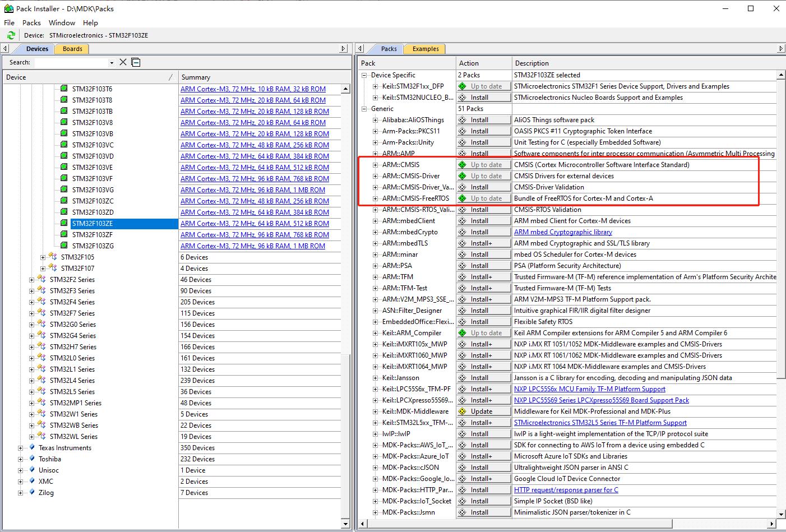Click the Pack Installer title bar icon
Viewport: 786px width, 532px height.
[x=8, y=8]
